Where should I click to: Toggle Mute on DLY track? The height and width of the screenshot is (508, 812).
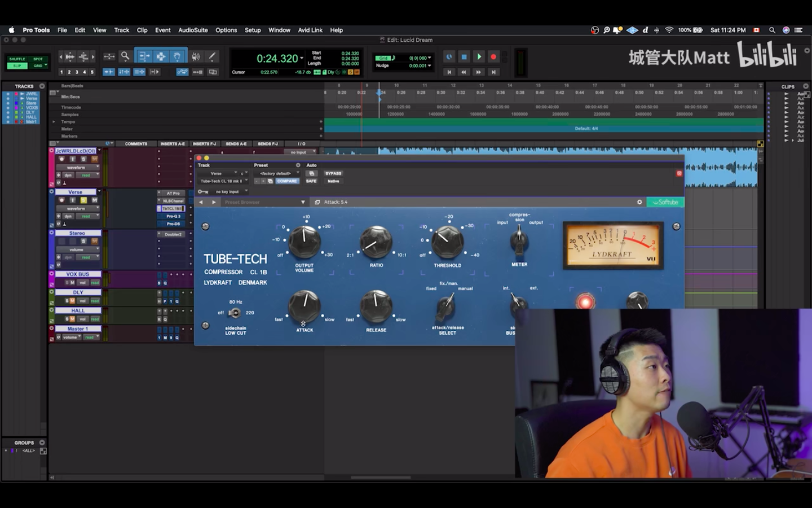72,301
